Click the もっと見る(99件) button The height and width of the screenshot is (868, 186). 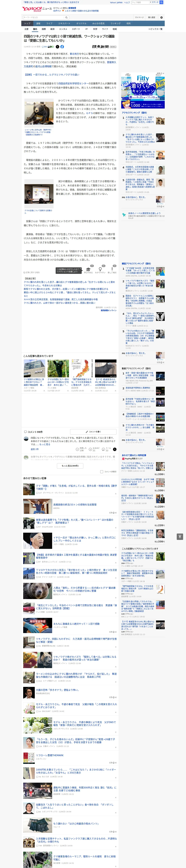70,466
